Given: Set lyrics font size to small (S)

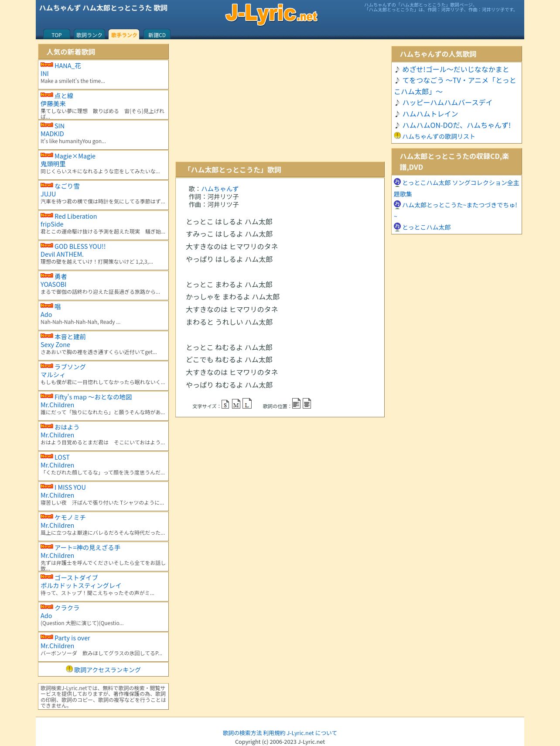Looking at the screenshot, I should (225, 404).
